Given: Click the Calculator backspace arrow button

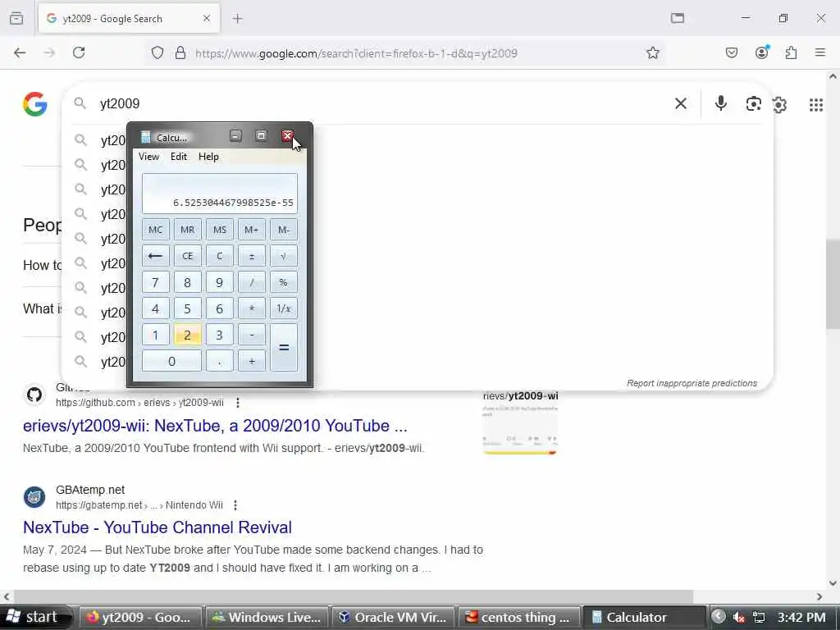Looking at the screenshot, I should pyautogui.click(x=155, y=256).
